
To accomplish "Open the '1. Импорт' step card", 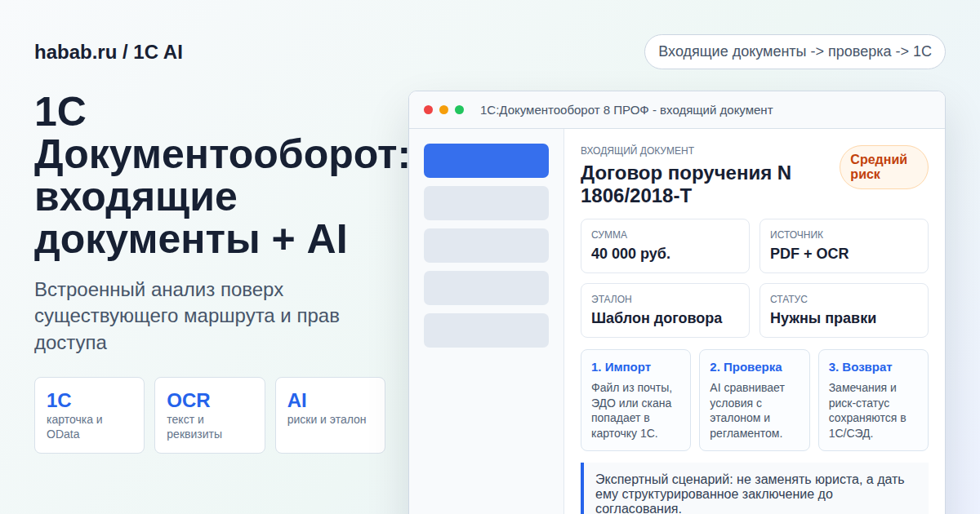I will click(x=635, y=400).
